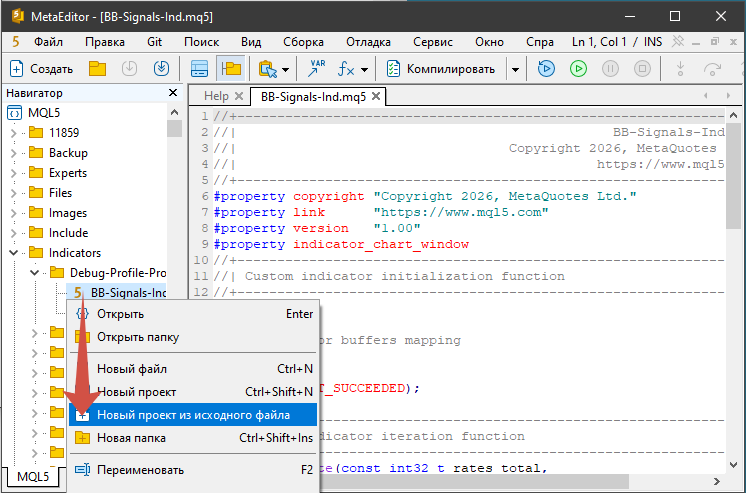The image size is (747, 493).
Task: Collapse the Debug-Profile-Pro folder
Action: (34, 273)
